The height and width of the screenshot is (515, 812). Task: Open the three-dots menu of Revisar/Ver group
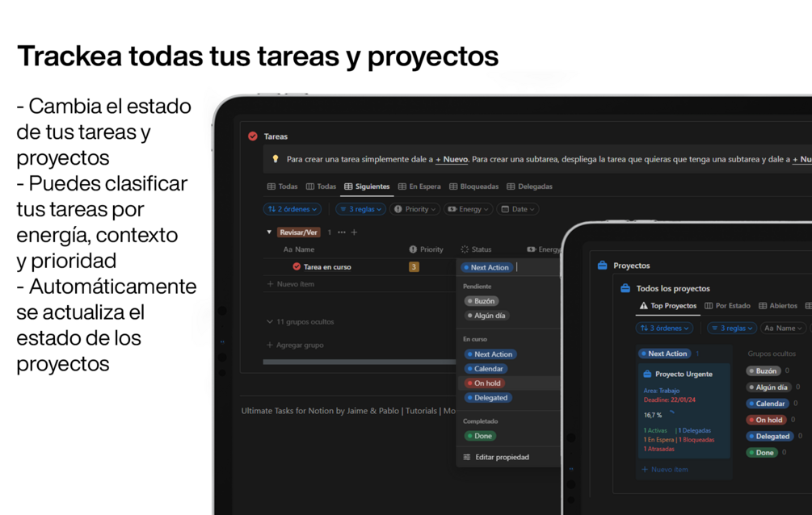click(342, 232)
